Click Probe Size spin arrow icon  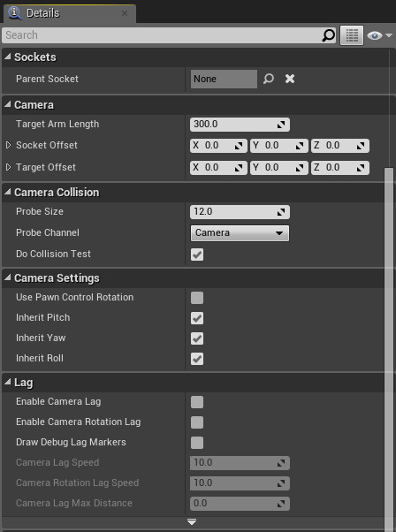281,212
